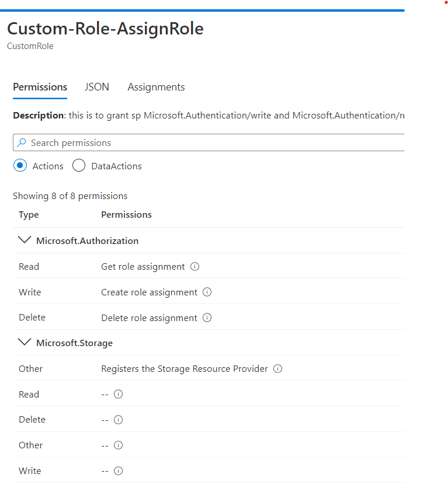Open the info tooltip for Delete role assignment
The height and width of the screenshot is (495, 448).
coord(207,318)
